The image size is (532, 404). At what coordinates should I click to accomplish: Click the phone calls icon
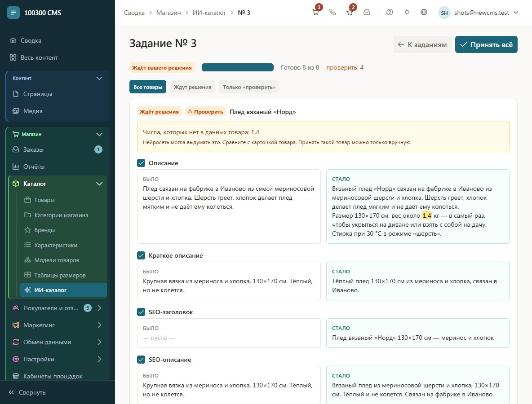[x=332, y=13]
